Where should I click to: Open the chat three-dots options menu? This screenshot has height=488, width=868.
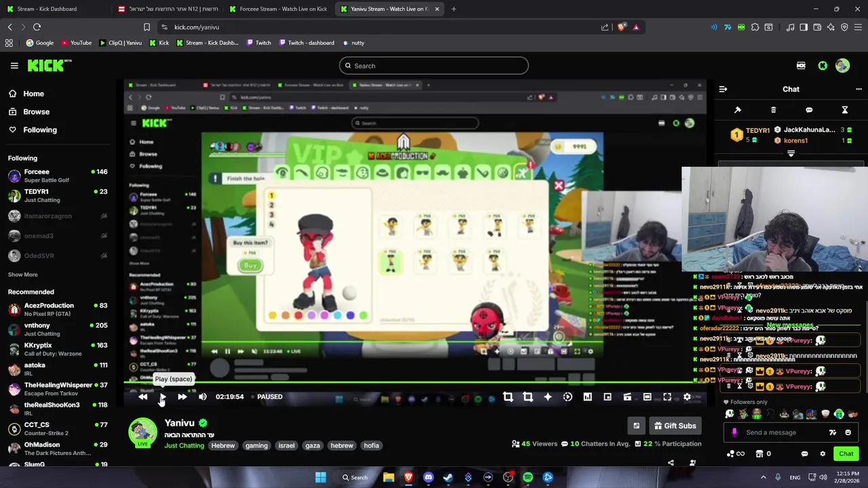(x=859, y=89)
